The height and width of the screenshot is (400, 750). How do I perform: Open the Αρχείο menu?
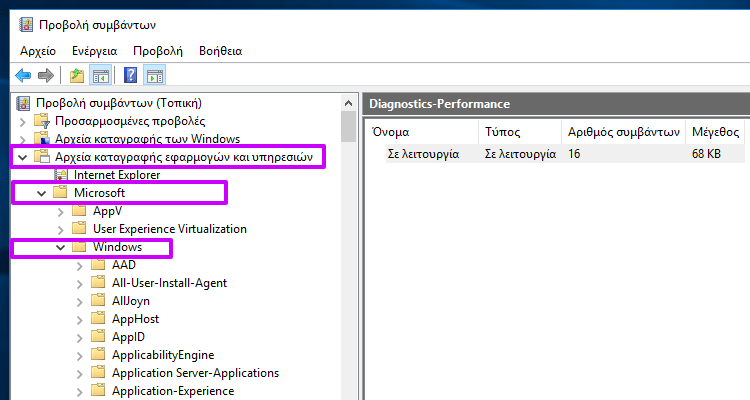point(38,51)
